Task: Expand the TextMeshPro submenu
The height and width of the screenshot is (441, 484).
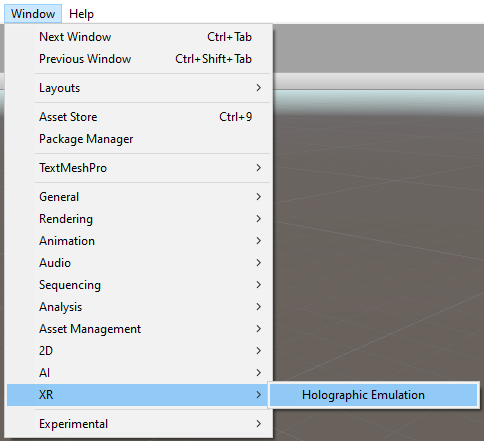Action: tap(138, 168)
